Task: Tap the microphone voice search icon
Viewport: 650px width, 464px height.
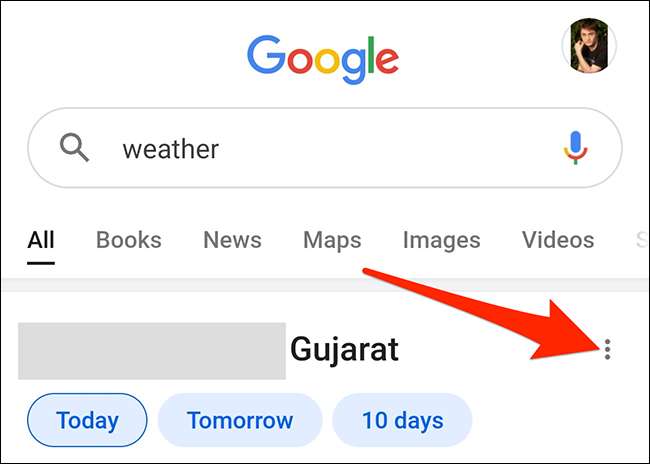Action: [575, 149]
